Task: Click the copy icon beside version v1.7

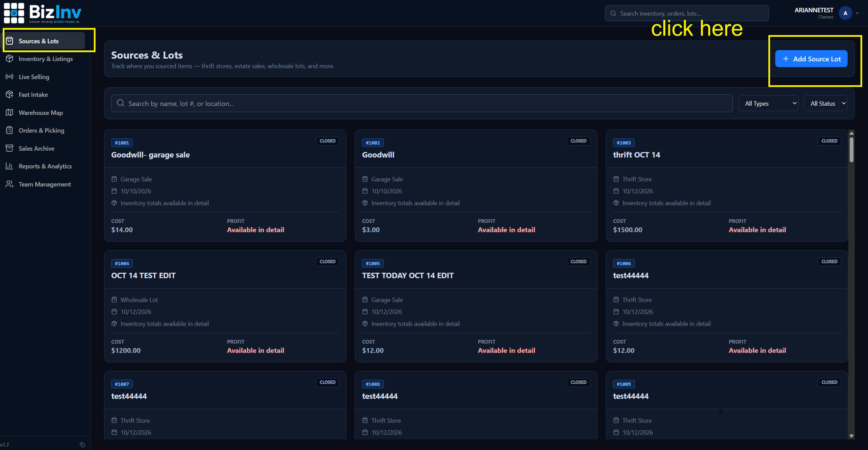Action: (82, 445)
